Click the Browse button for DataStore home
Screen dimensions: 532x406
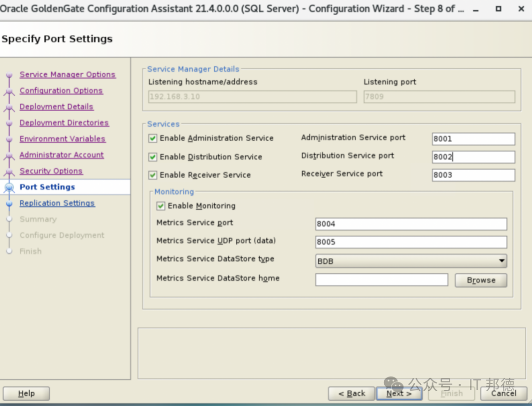(x=480, y=281)
